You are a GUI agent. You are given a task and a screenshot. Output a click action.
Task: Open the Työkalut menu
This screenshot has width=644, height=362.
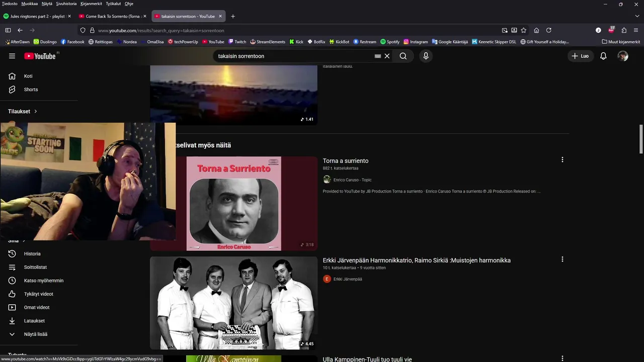113,4
